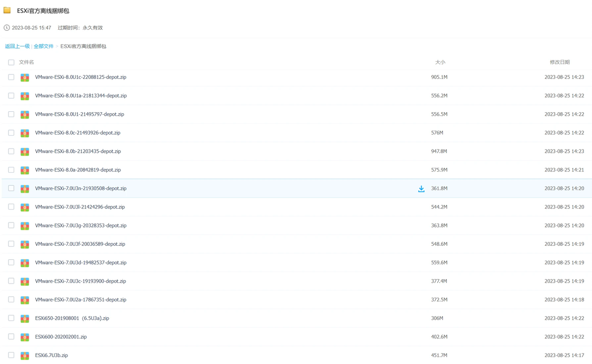Click the archive icon of VMware-ESXi-8.0U1a-21813344-depot.zip
The width and height of the screenshot is (592, 364).
tap(25, 96)
